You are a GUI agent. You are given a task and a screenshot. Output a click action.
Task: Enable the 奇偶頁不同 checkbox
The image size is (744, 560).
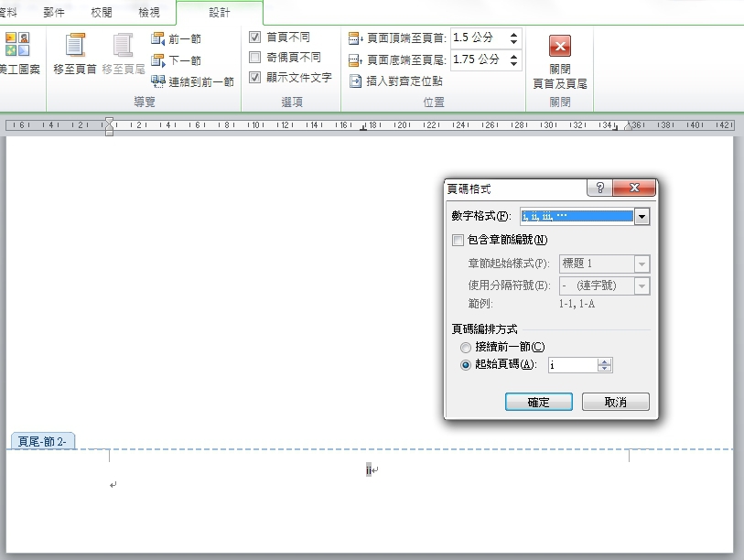(254, 58)
